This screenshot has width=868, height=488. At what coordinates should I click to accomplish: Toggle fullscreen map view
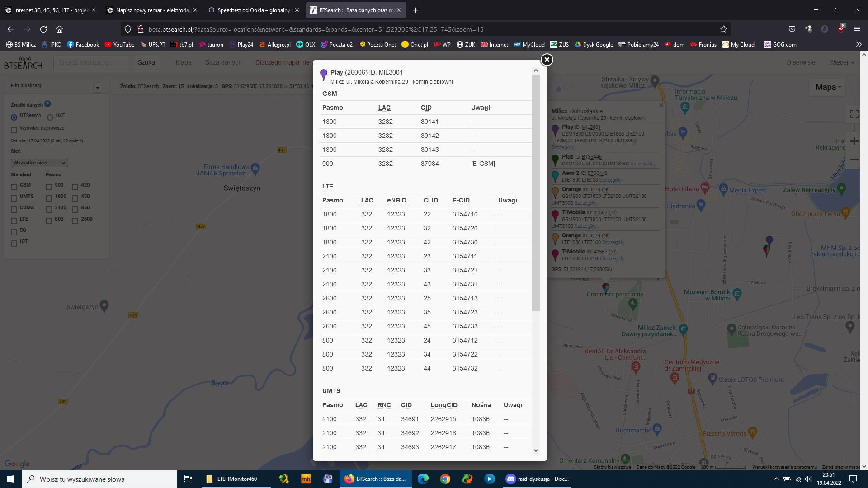coord(854,114)
